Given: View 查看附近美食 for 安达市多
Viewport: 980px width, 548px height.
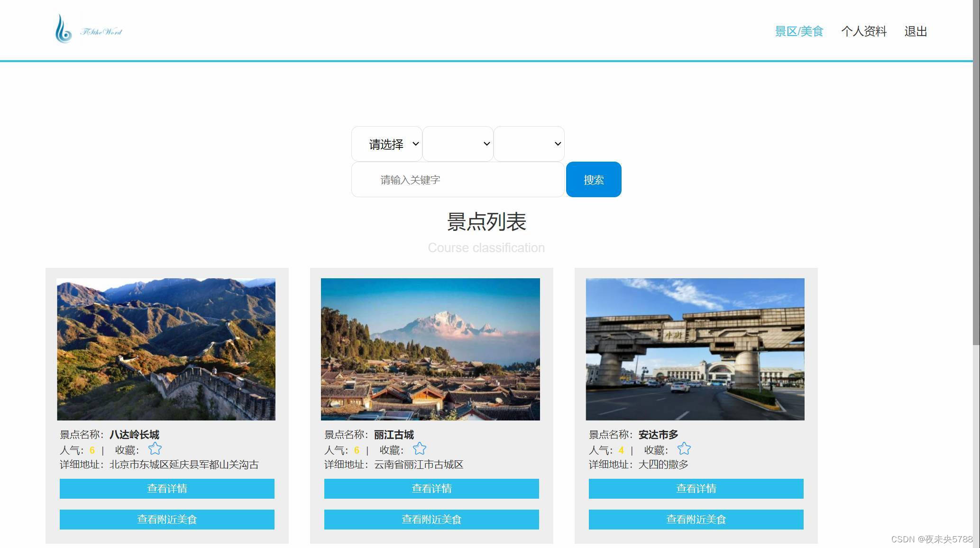Looking at the screenshot, I should coord(696,520).
